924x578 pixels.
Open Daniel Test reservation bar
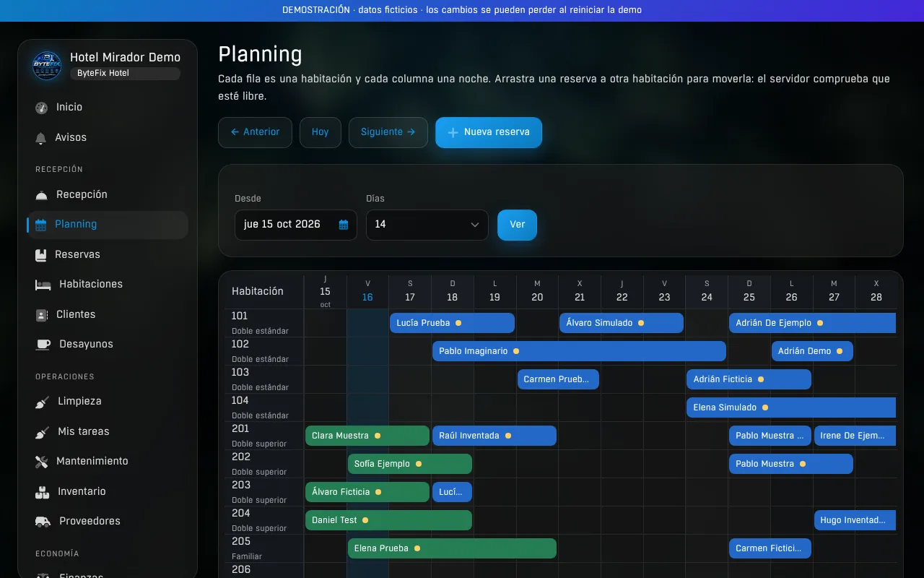click(388, 520)
